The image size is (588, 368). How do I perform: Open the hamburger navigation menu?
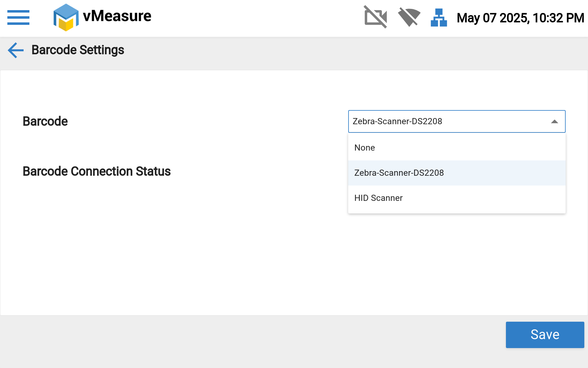pos(18,17)
